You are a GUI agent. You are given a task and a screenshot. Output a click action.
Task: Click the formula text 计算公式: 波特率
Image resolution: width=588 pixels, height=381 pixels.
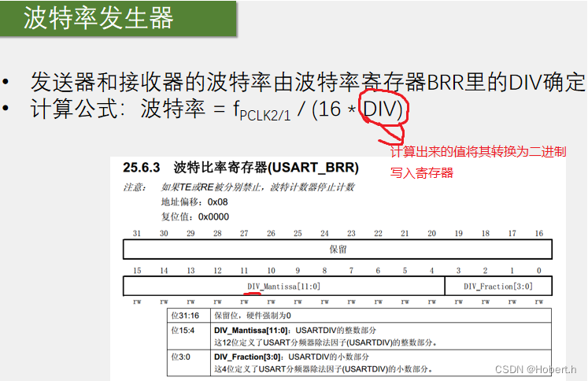[x=118, y=109]
